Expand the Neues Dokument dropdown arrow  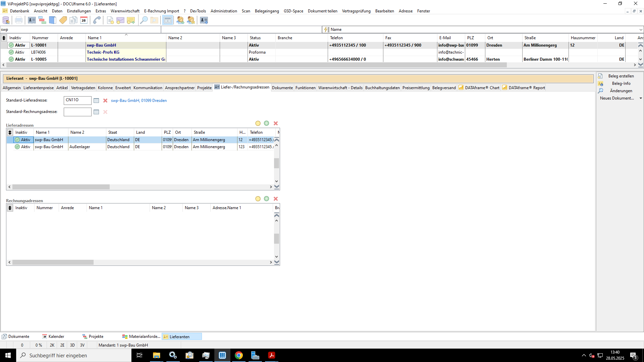coord(641,98)
